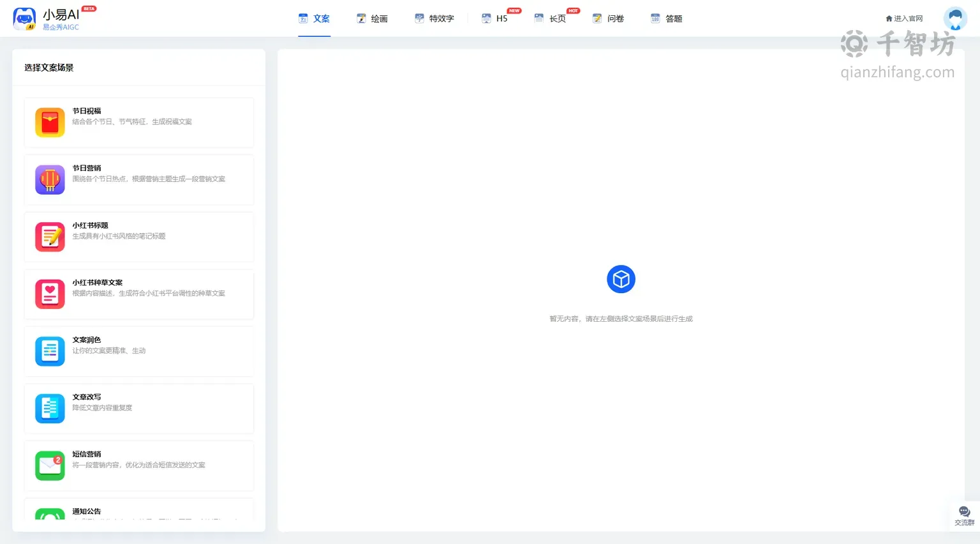Click the 节日营销 title text
Viewport: 980px width, 544px height.
click(87, 169)
